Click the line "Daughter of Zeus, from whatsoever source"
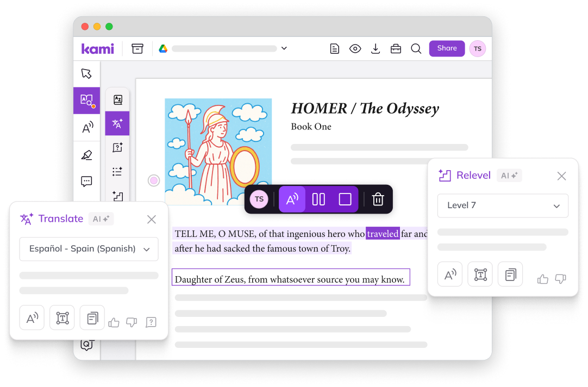 (x=290, y=279)
